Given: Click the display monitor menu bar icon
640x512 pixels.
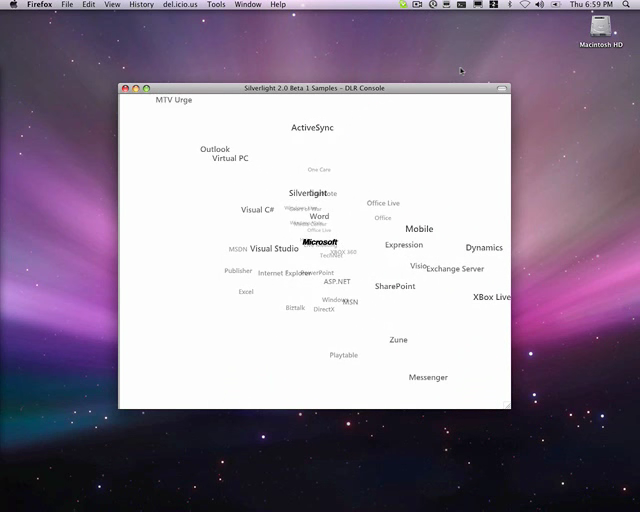Looking at the screenshot, I should 478,4.
